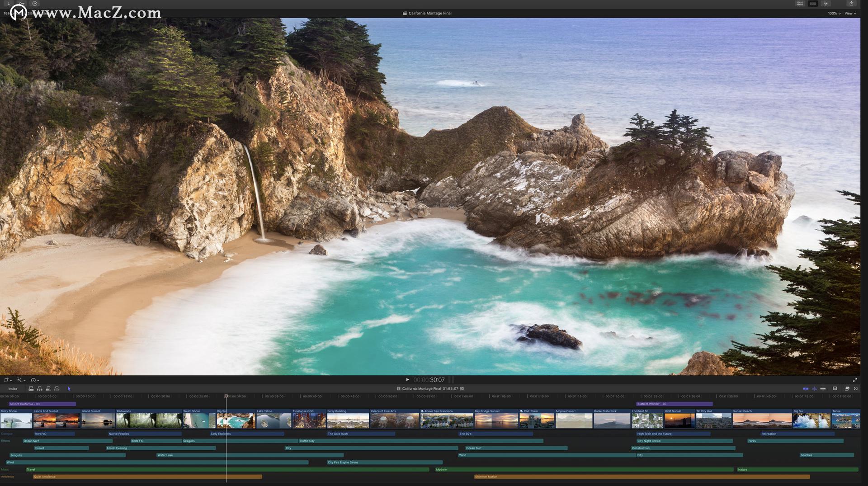Select the South Shore clip
868x486 pixels.
(199, 419)
